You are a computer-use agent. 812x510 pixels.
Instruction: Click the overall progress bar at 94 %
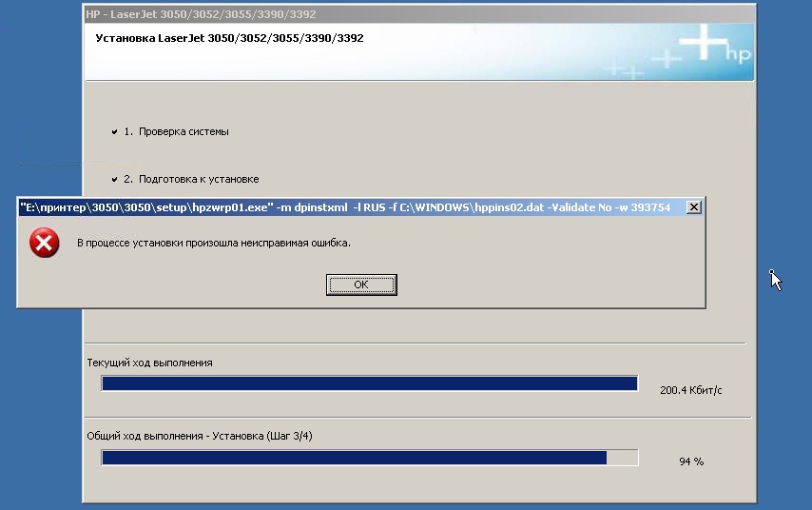[x=370, y=458]
